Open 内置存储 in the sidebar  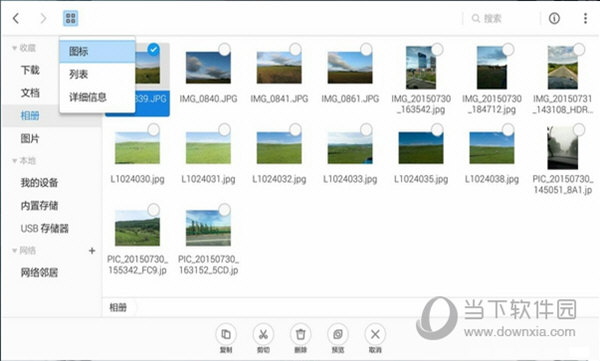click(x=39, y=206)
